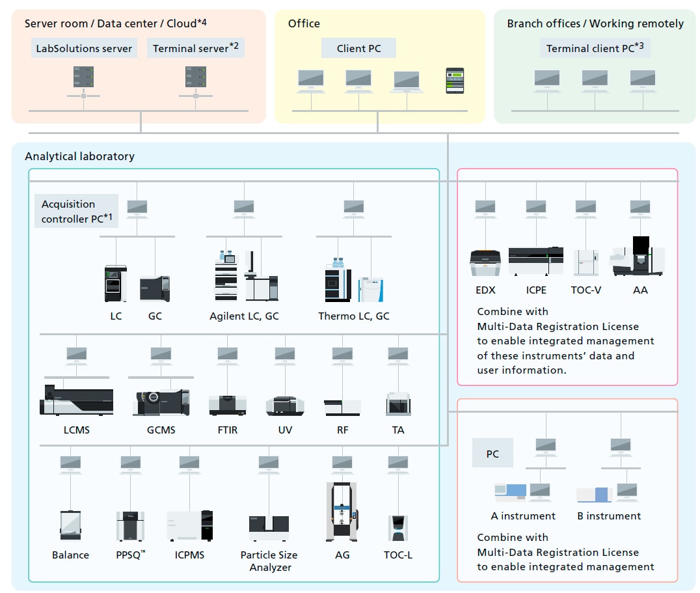Click the Agilent LC, GC text label
Screen dimensions: 700x593
244,316
